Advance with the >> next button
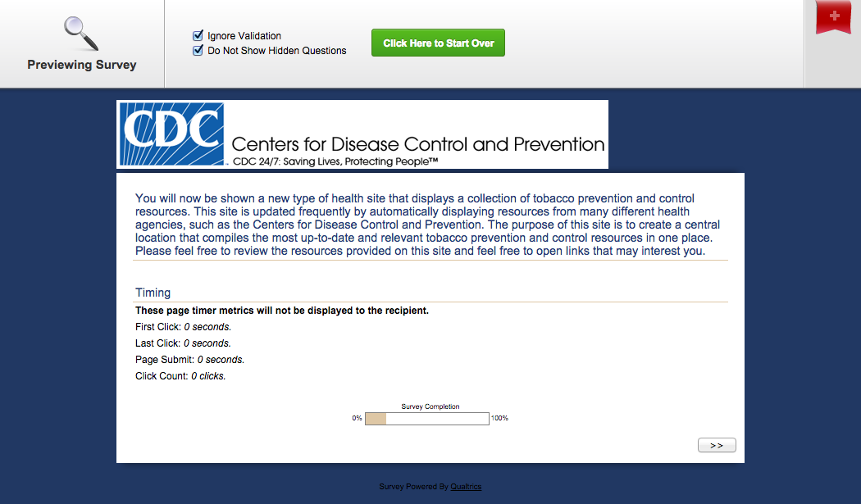Screen dimensions: 861x504 (x=717, y=445)
